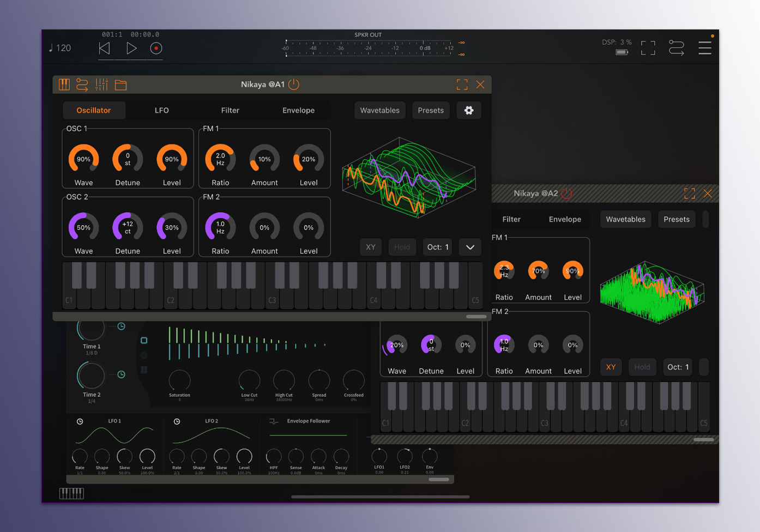Open the settings gear in Nikaya A1
The image size is (760, 532).
pyautogui.click(x=469, y=111)
